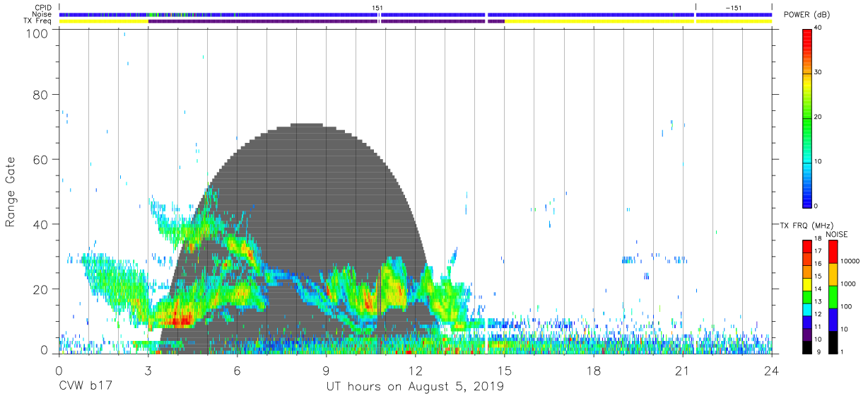Click the 20 tick on the power scale
868x401 pixels.
pos(818,117)
